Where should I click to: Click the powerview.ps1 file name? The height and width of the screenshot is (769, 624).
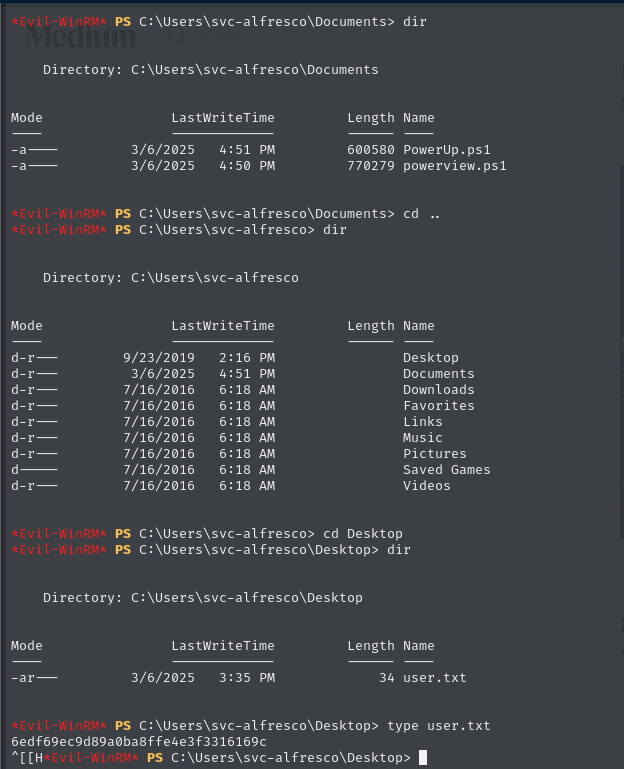click(x=455, y=166)
